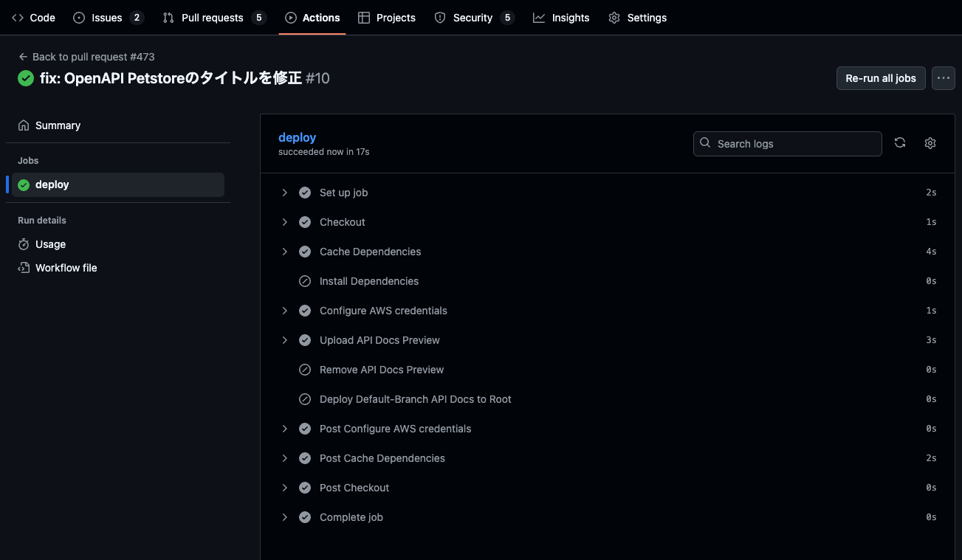Focus the Search logs field
The height and width of the screenshot is (560, 962).
[x=788, y=144]
